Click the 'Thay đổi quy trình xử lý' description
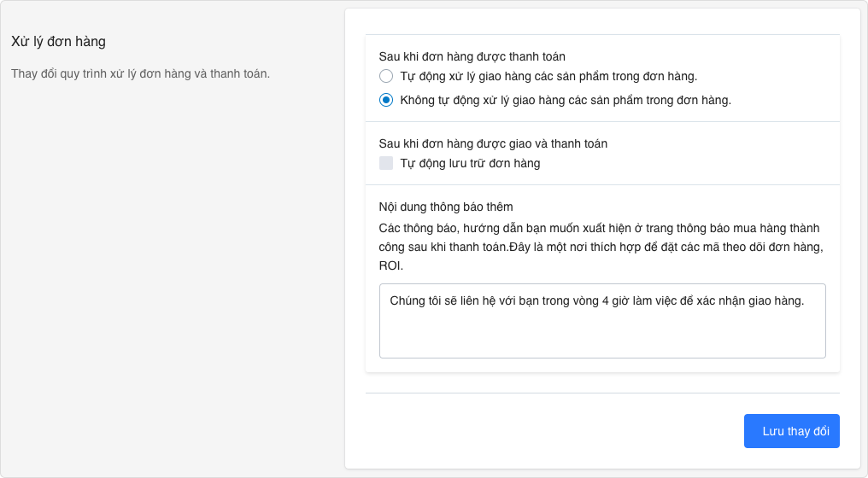The width and height of the screenshot is (868, 478). 140,73
